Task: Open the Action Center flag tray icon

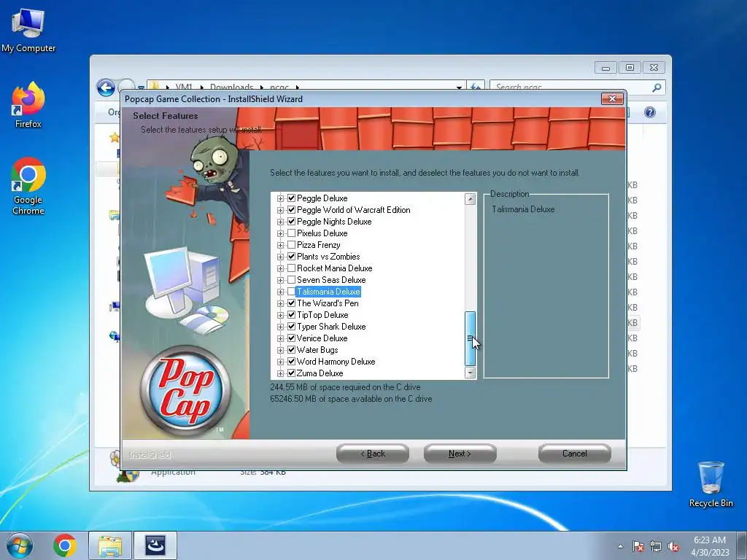Action: point(638,546)
